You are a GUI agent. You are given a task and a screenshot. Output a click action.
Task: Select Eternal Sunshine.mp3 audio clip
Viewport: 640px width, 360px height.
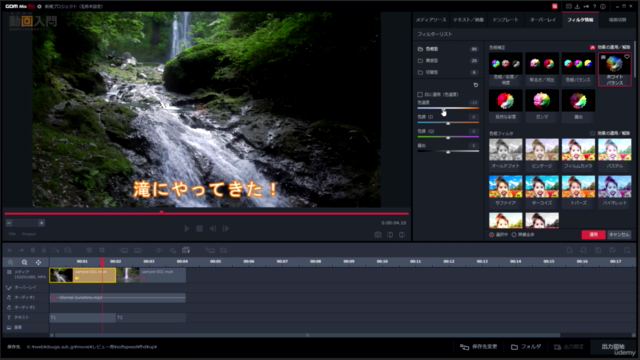pos(118,298)
